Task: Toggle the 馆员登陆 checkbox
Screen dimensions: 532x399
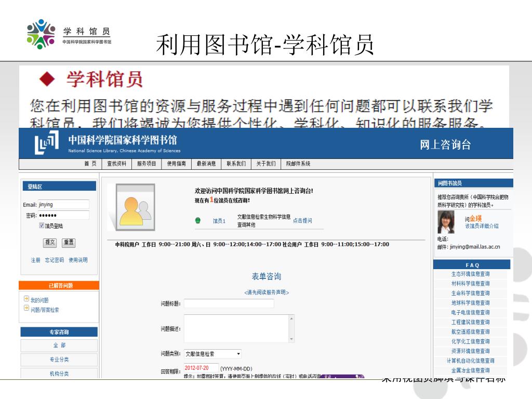Action: coord(42,225)
